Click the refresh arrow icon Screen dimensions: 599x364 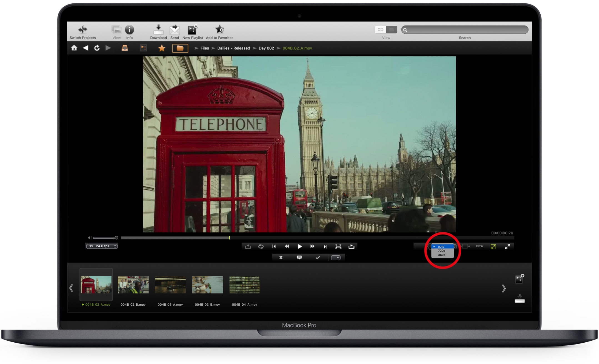(x=97, y=48)
